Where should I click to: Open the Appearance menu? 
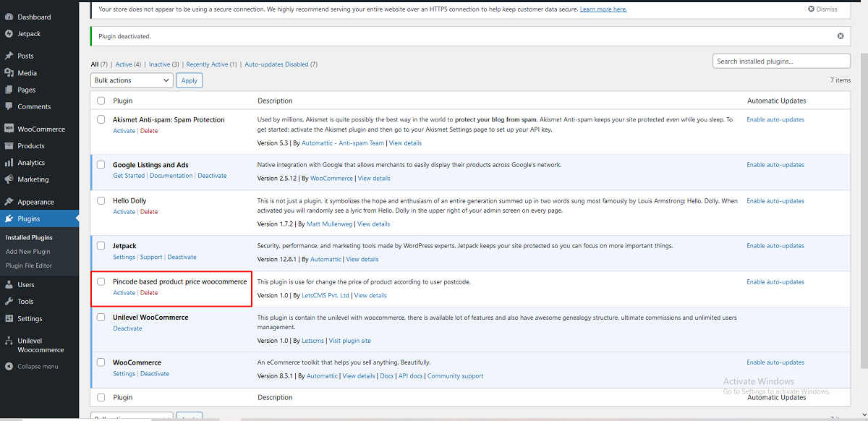coord(36,201)
